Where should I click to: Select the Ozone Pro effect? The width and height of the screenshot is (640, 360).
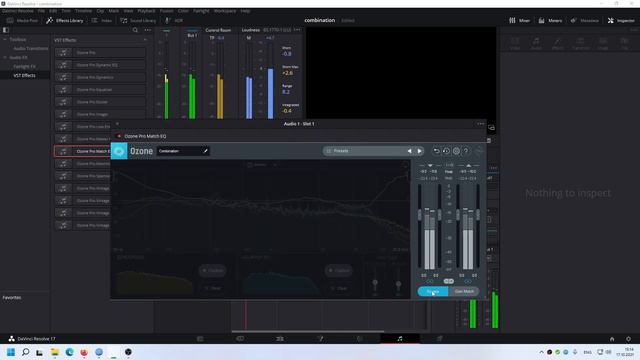tap(100, 53)
